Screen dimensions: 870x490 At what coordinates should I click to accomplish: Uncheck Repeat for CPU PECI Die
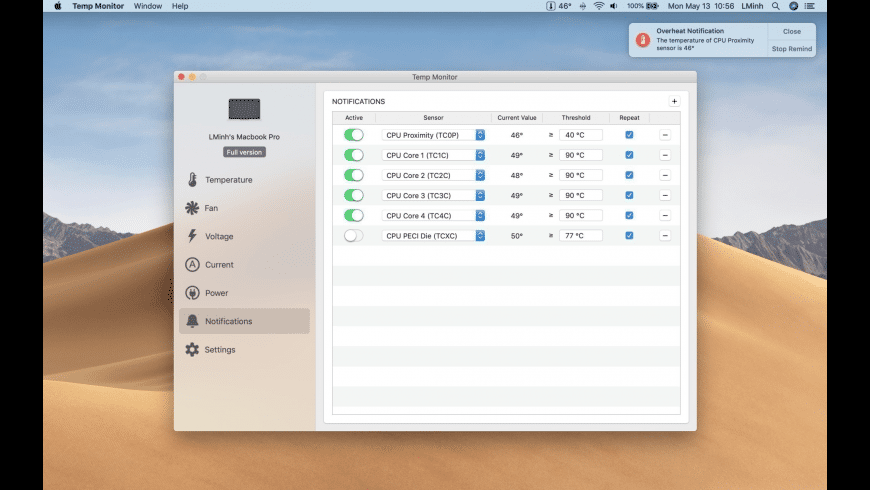coord(629,236)
